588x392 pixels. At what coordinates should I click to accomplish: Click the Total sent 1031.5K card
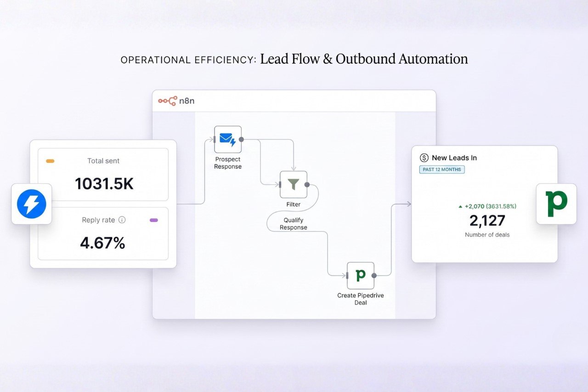pyautogui.click(x=103, y=175)
